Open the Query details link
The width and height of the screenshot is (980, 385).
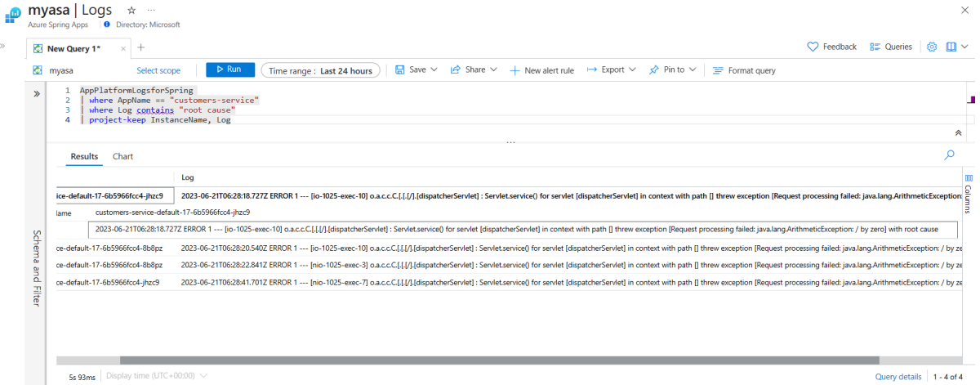click(x=898, y=377)
